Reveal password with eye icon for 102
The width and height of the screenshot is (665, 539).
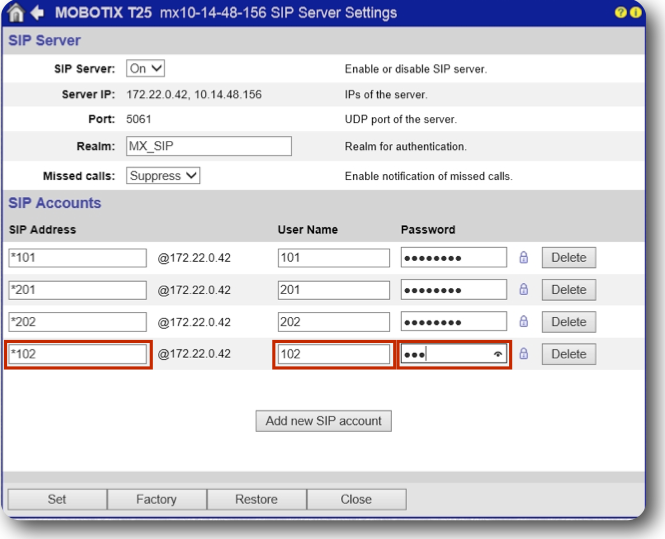497,355
